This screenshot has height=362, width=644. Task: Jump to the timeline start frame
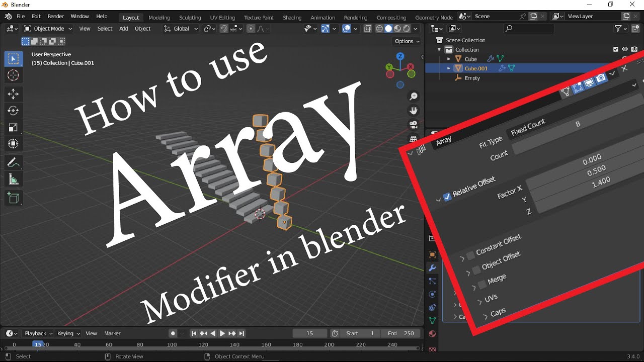click(194, 333)
